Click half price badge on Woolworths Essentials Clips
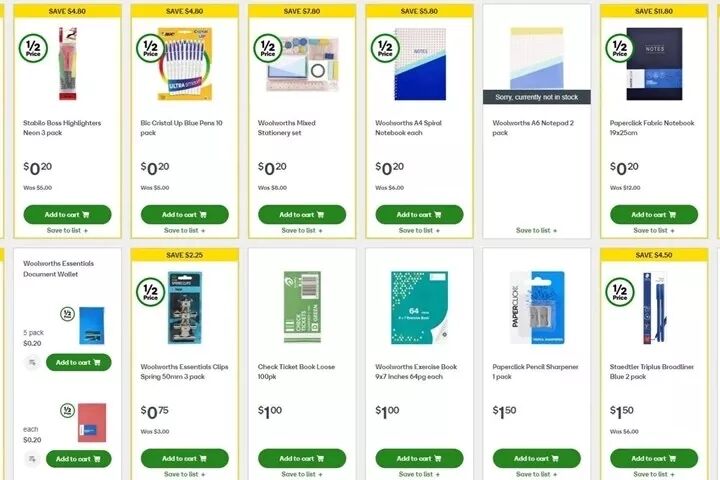720x480 pixels. 151,292
